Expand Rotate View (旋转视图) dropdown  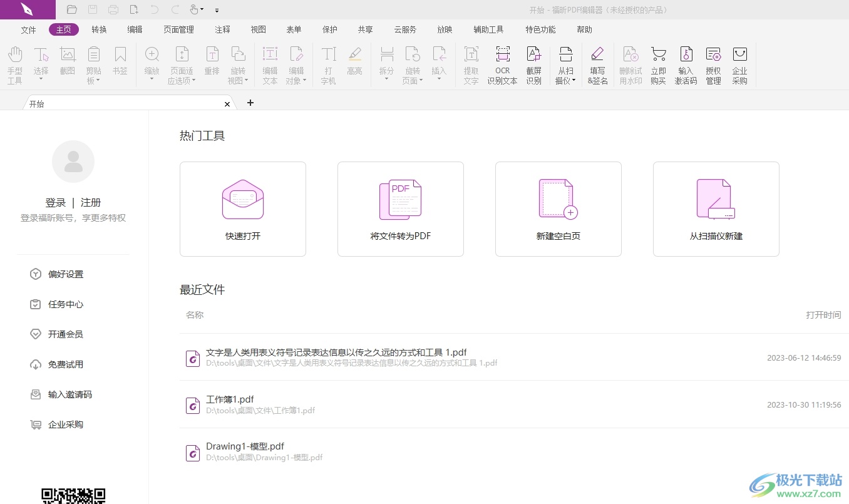(247, 80)
